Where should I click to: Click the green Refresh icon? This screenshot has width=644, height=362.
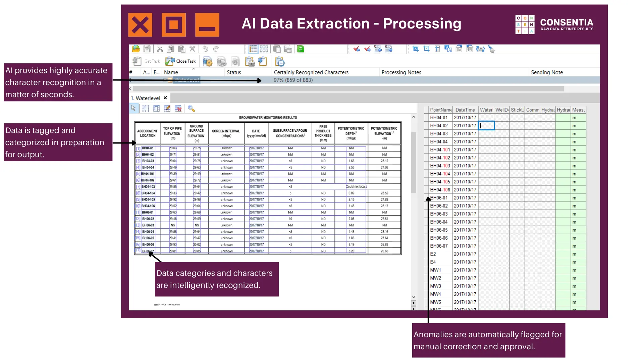coord(301,49)
